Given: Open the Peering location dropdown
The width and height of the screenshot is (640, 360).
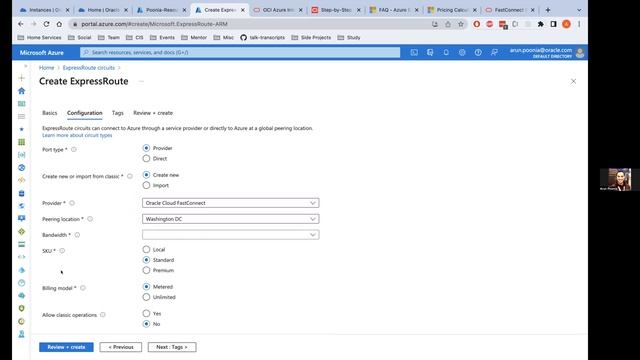Looking at the screenshot, I should pos(231,219).
